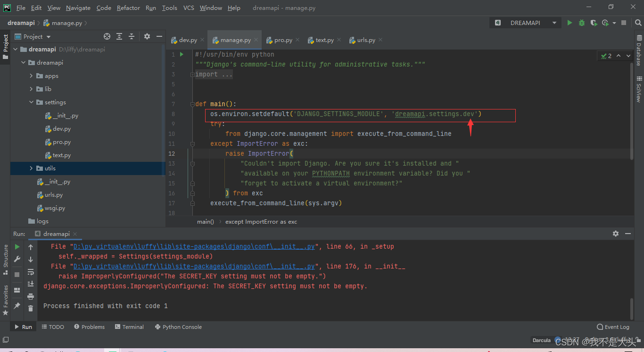644x352 pixels.
Task: Pin the dreamapi run tab
Action: [17, 306]
